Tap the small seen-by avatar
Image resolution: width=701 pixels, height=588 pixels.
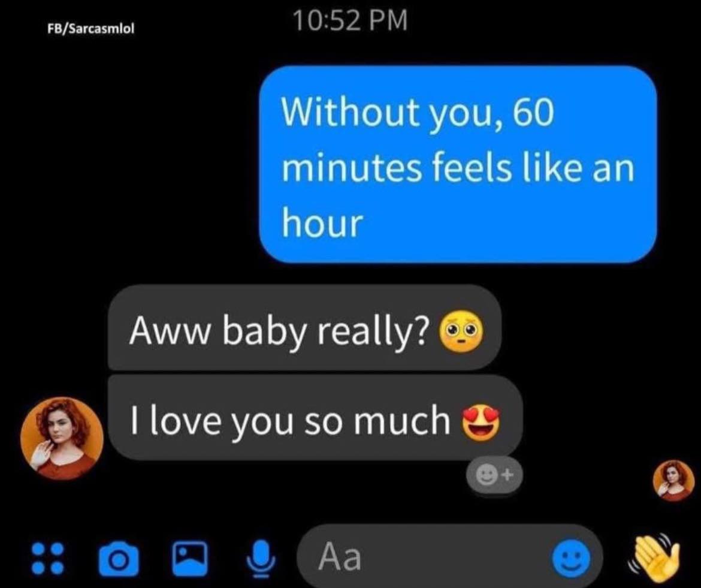click(x=673, y=481)
